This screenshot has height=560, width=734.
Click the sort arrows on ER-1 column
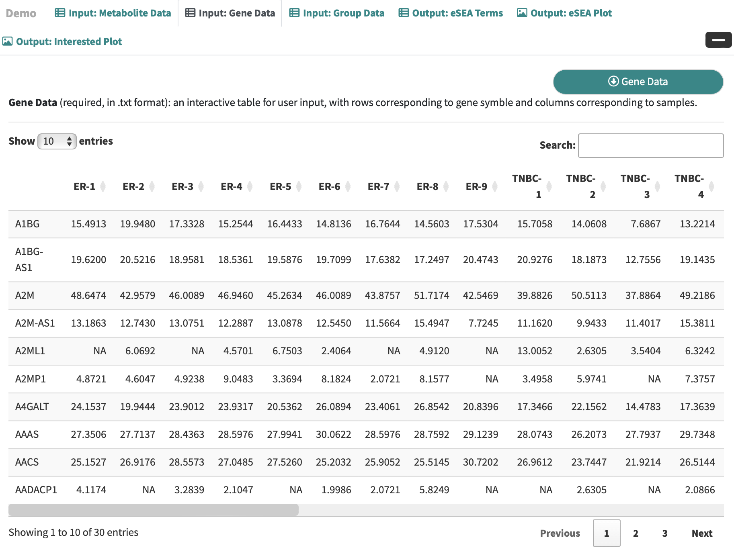point(103,186)
